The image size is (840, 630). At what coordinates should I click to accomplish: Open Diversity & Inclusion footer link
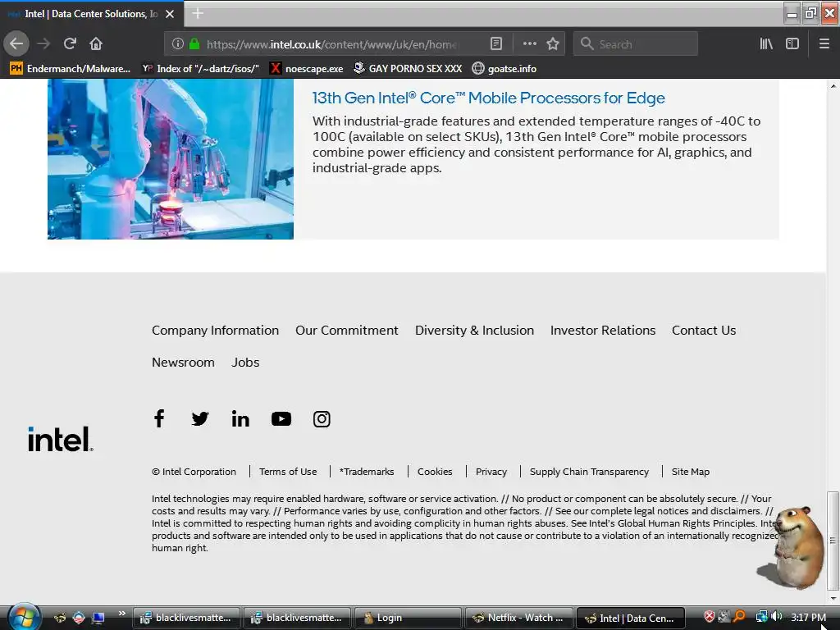(475, 331)
